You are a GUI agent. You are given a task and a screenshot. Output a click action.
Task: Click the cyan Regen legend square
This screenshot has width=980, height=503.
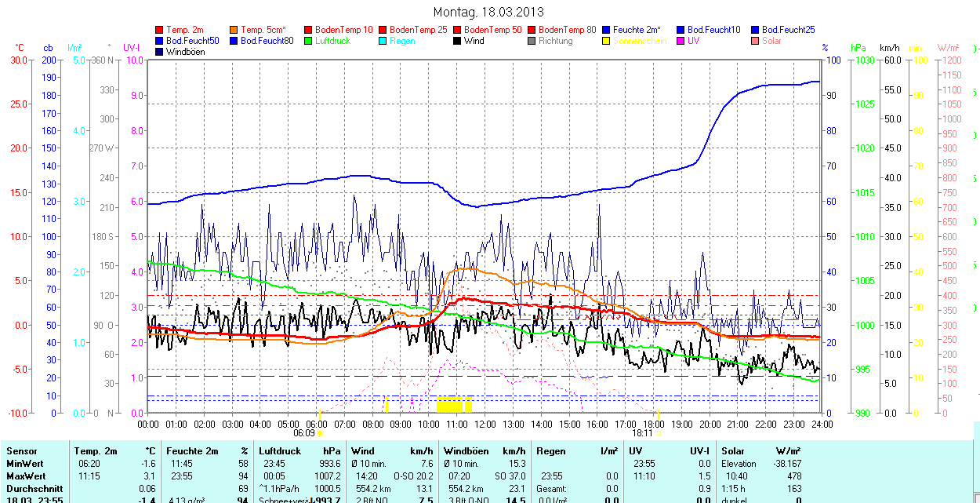pos(383,41)
